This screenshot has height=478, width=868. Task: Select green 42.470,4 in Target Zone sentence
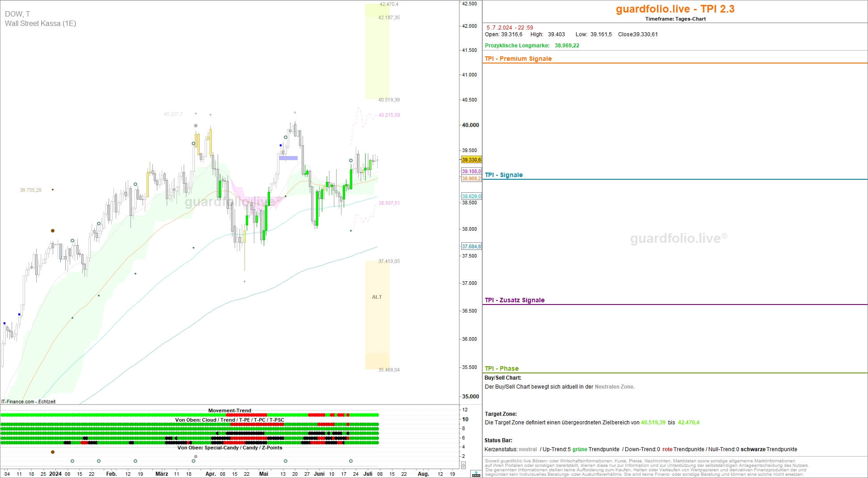[689, 423]
